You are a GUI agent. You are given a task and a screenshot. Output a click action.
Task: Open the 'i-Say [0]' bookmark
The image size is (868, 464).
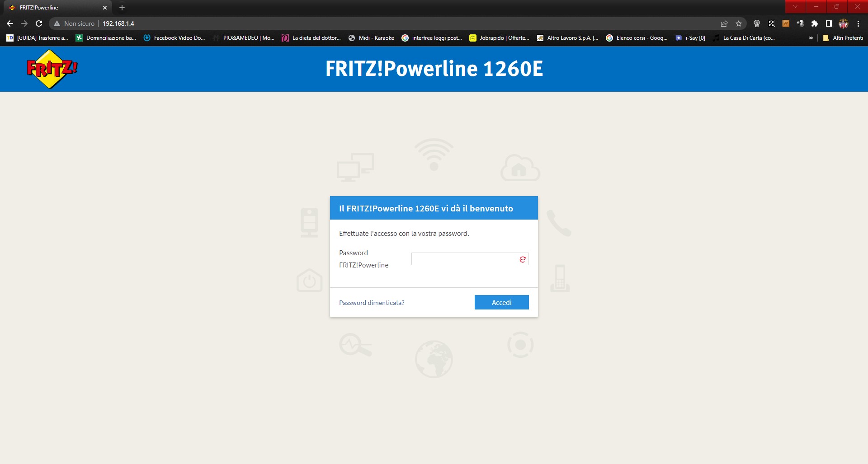(690, 38)
